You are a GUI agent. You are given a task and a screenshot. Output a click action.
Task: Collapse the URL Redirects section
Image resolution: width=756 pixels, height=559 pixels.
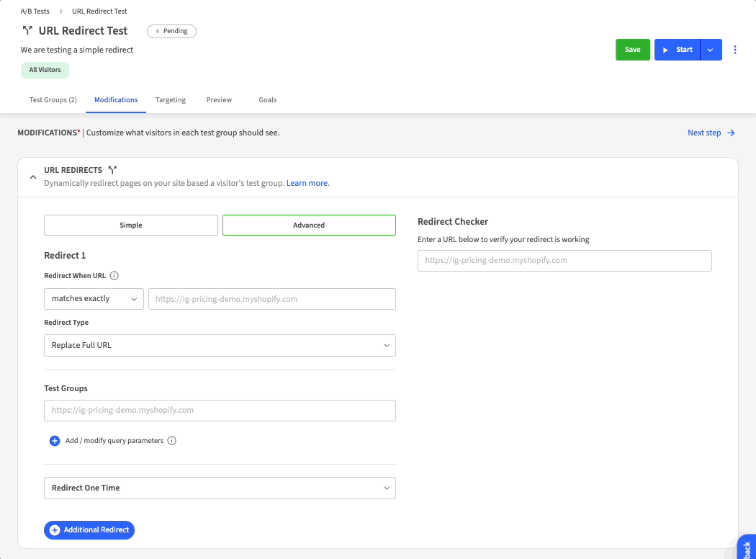point(32,176)
